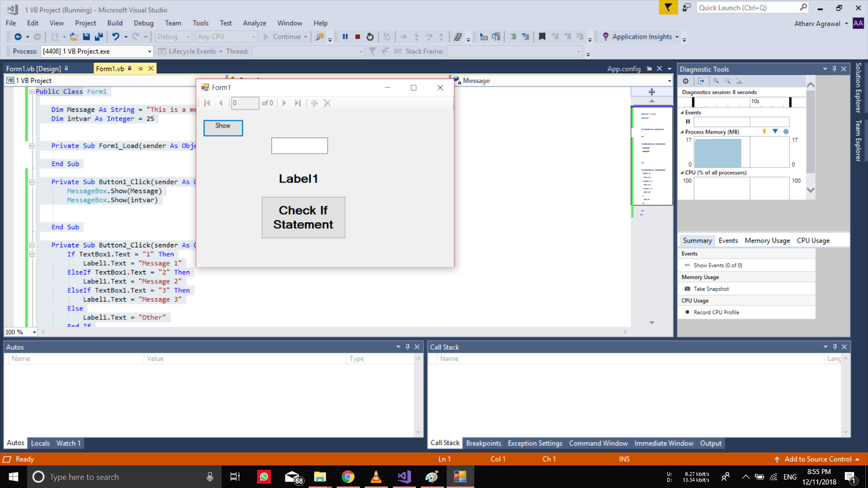Open the Any CPU platform dropdown
Screen dimensions: 868x488
[253, 36]
